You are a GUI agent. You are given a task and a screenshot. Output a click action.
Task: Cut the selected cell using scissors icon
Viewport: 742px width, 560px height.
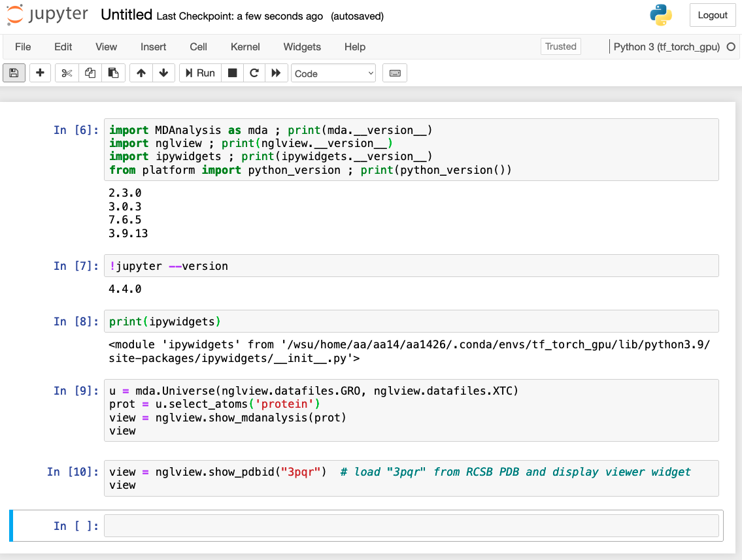[66, 73]
